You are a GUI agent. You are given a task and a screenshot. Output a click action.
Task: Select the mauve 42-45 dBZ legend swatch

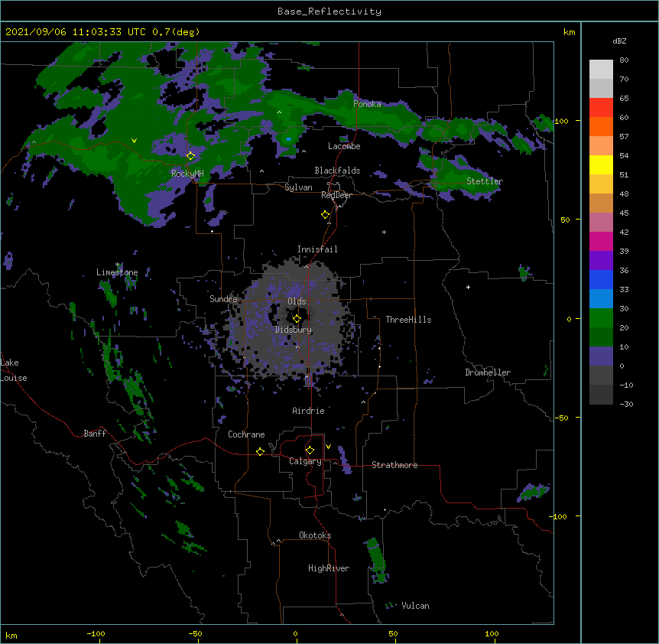click(x=601, y=223)
